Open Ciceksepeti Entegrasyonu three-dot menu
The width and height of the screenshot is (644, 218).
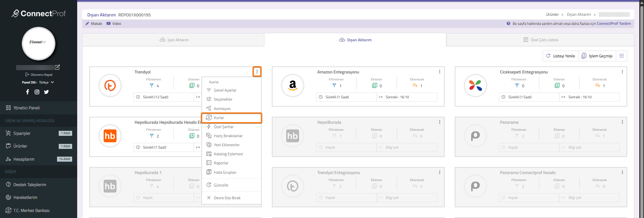[x=622, y=72]
